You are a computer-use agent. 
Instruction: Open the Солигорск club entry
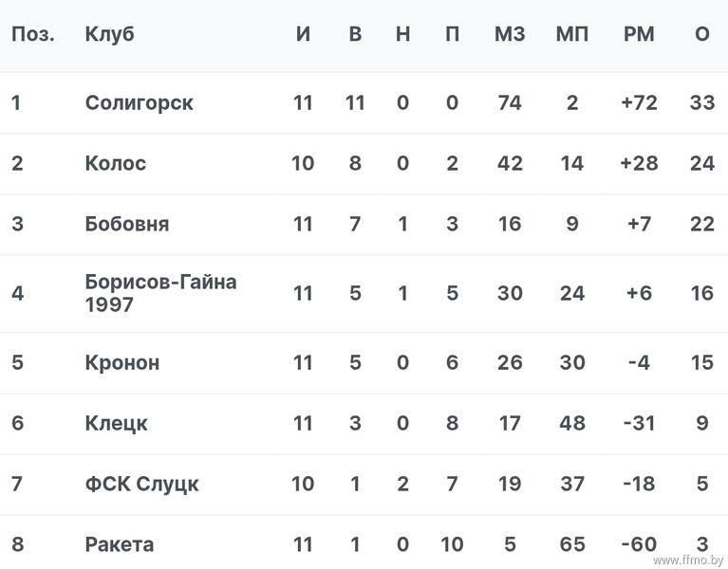pyautogui.click(x=139, y=103)
